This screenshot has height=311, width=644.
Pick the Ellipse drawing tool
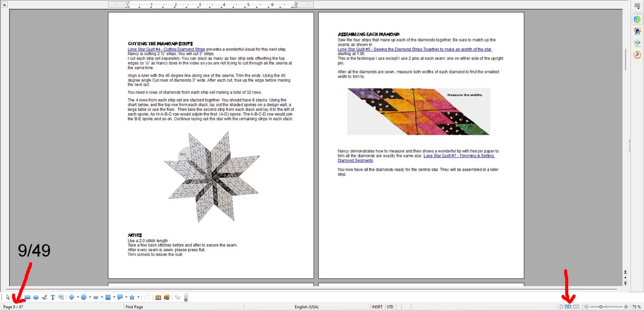coord(36,297)
